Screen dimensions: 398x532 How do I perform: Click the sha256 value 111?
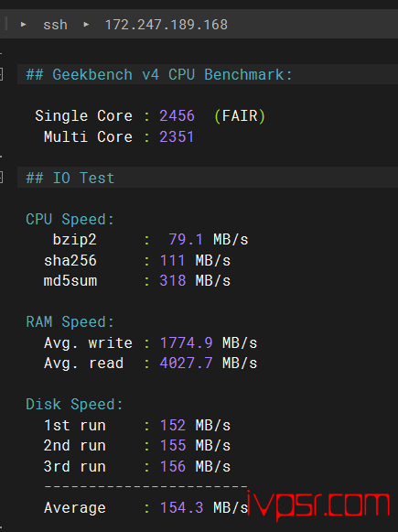point(172,261)
